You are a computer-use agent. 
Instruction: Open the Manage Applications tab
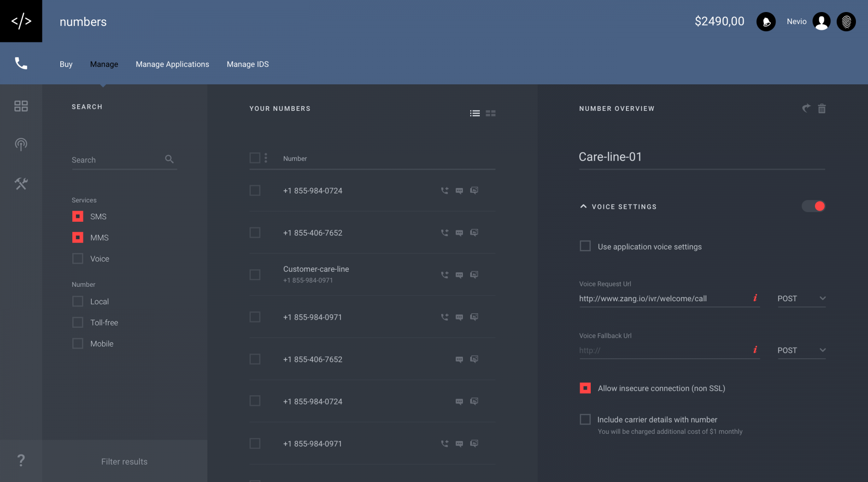pos(172,64)
